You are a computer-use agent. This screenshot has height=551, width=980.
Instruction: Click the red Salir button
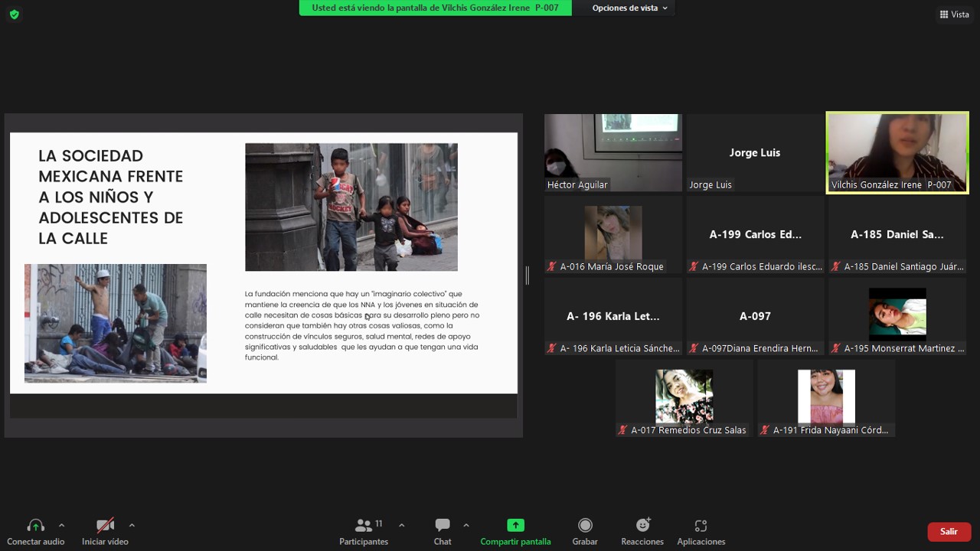pos(949,531)
